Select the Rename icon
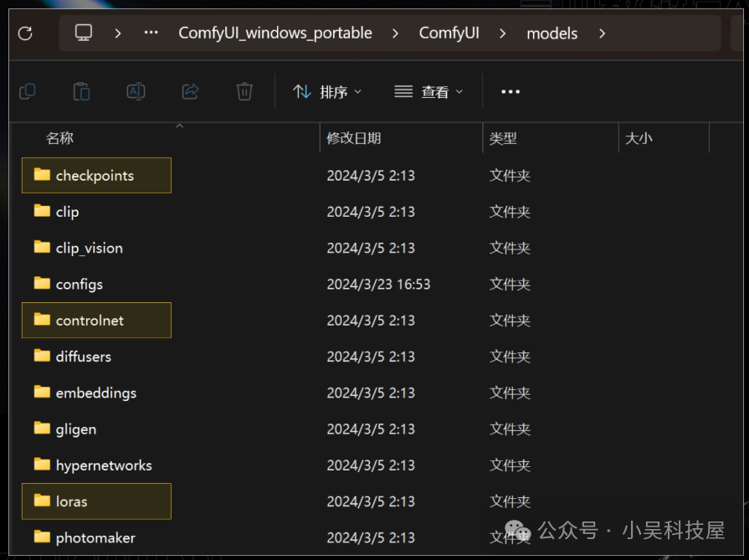This screenshot has width=749, height=560. coord(136,91)
